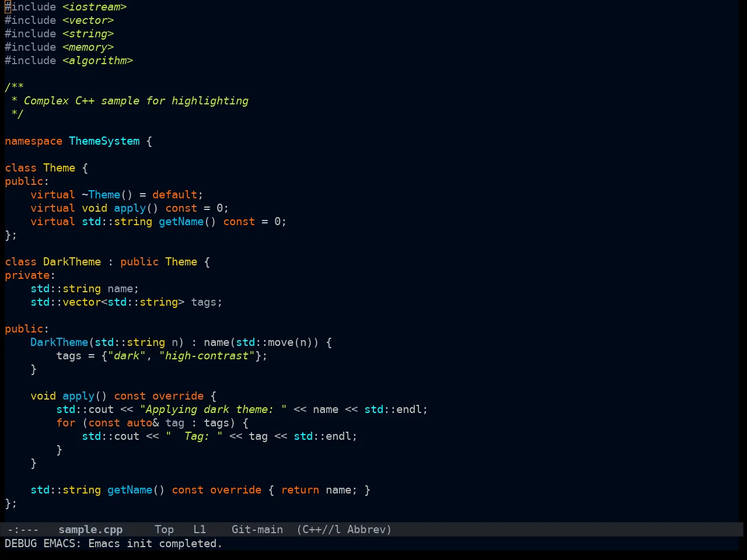Click the L1 line number indicator

(200, 530)
